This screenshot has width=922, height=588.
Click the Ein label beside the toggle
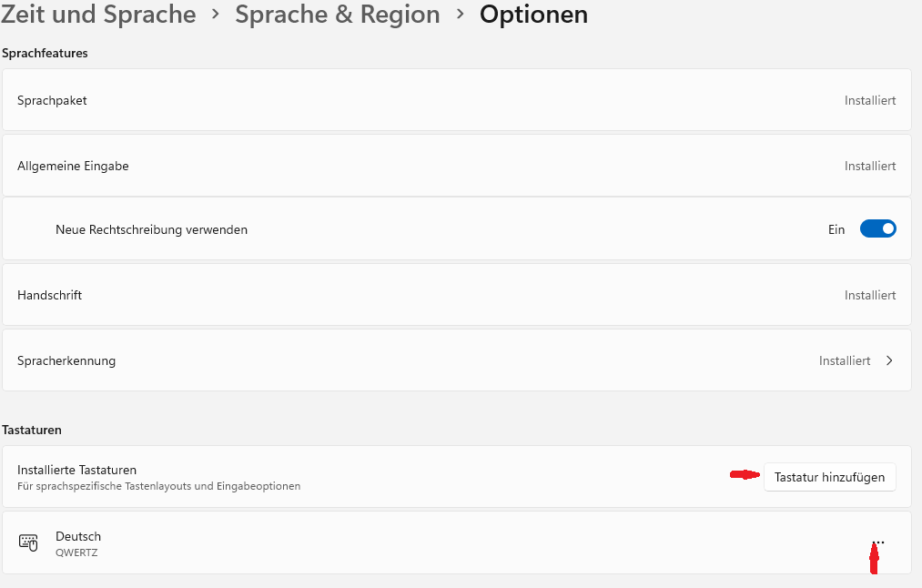coord(836,229)
